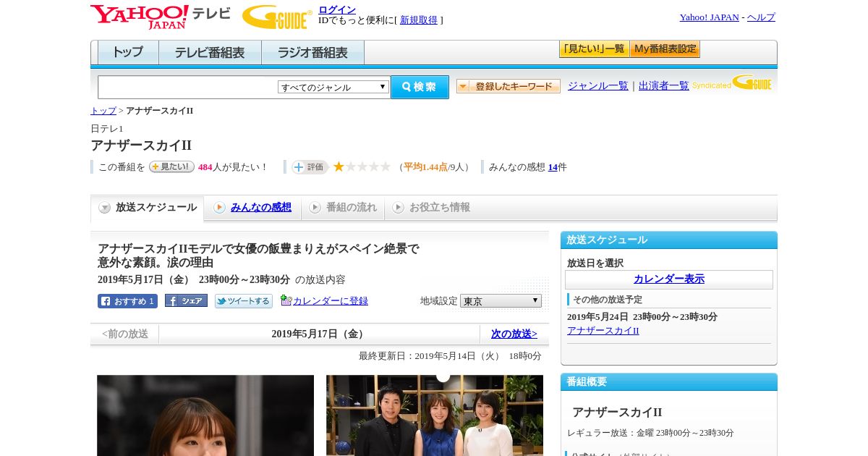Click the calendar icon beside カレンダーに登録
The image size is (868, 456).
tap(286, 300)
